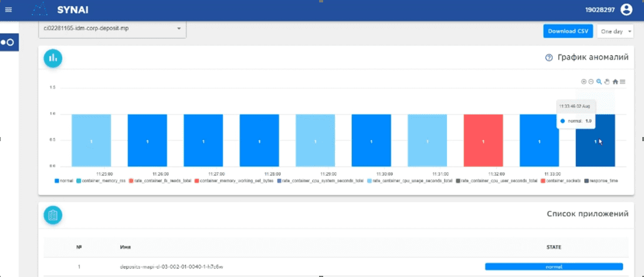Screen dimensions: 644x277
Task: Click the SYNAI logo title
Action: (x=74, y=9)
